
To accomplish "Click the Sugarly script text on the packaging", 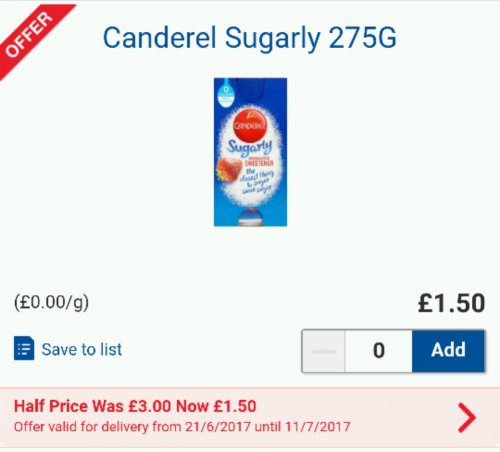I will [250, 147].
